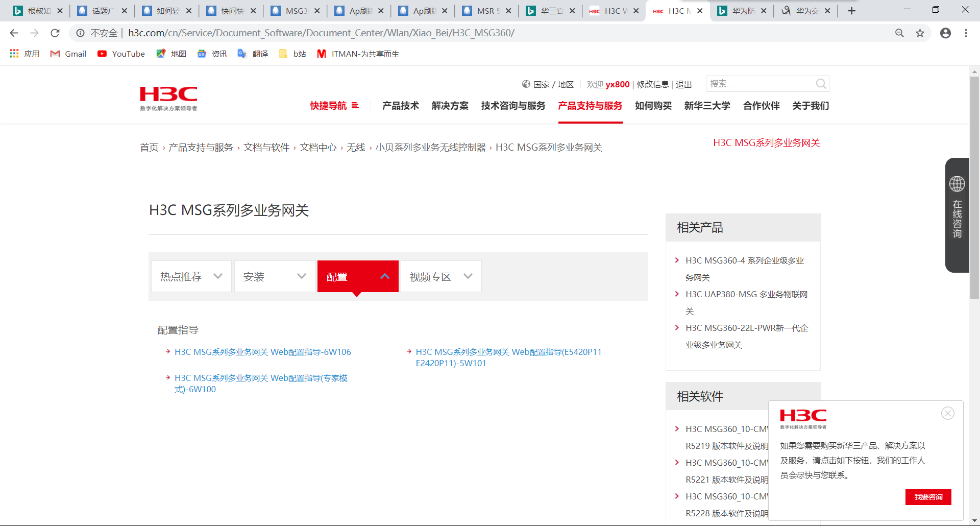Open R5219 版本软件及说明 software link
The width and height of the screenshot is (980, 526).
point(727,437)
